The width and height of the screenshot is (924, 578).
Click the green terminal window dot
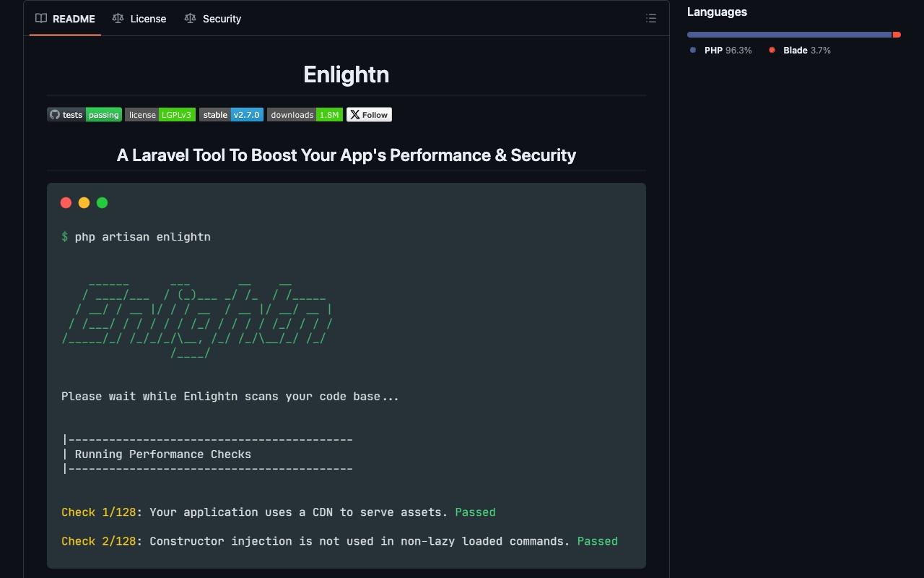click(102, 203)
